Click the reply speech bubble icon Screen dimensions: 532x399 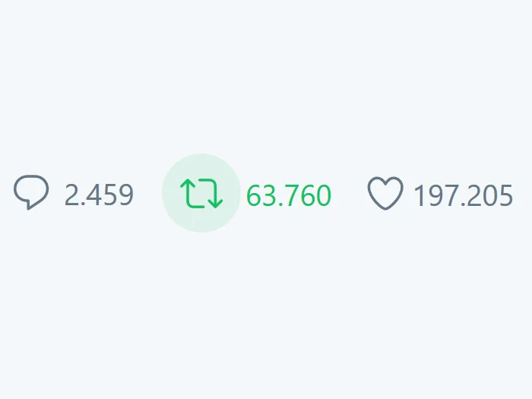pos(31,192)
